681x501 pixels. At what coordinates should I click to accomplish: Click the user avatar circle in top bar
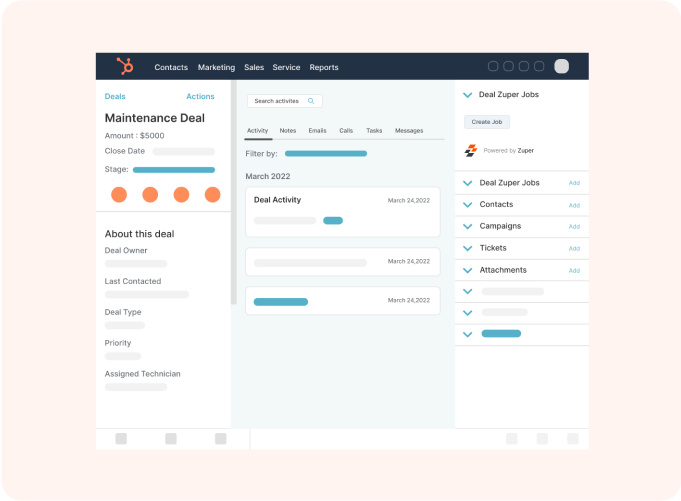pos(561,66)
